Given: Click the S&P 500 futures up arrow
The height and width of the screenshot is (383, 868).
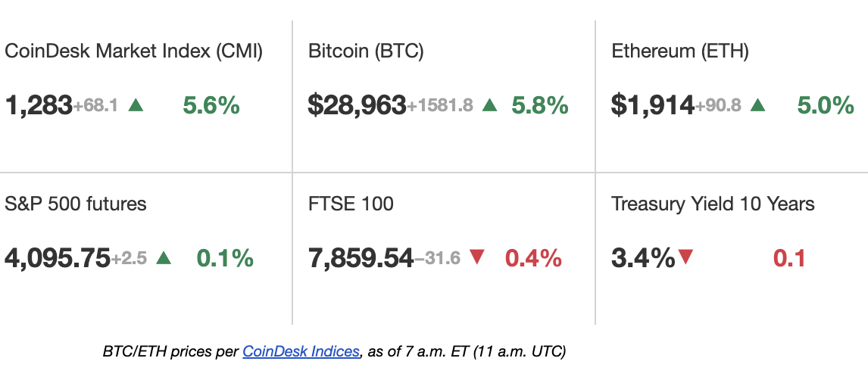Looking at the screenshot, I should (164, 258).
